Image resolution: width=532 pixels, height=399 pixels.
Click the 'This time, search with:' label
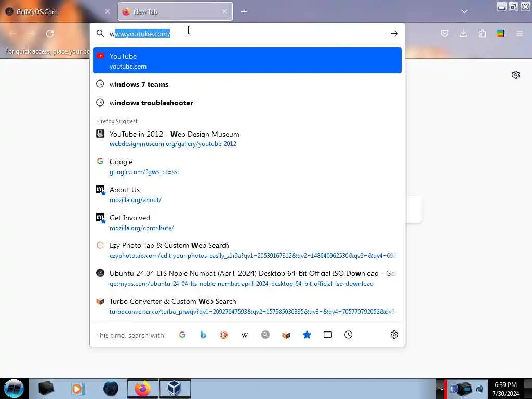131,335
